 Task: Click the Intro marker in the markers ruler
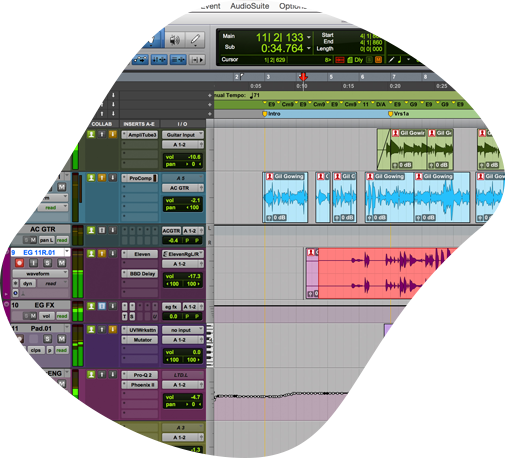tap(272, 114)
